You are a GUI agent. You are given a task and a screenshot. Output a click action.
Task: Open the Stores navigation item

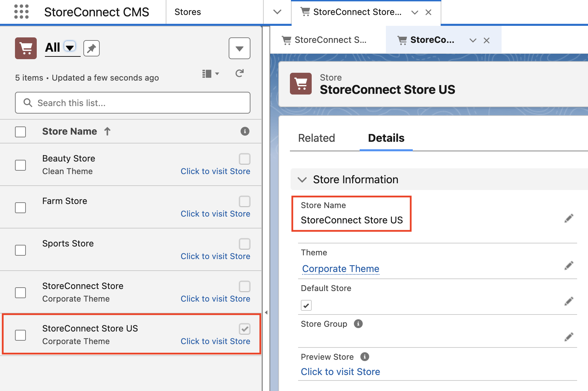point(188,12)
